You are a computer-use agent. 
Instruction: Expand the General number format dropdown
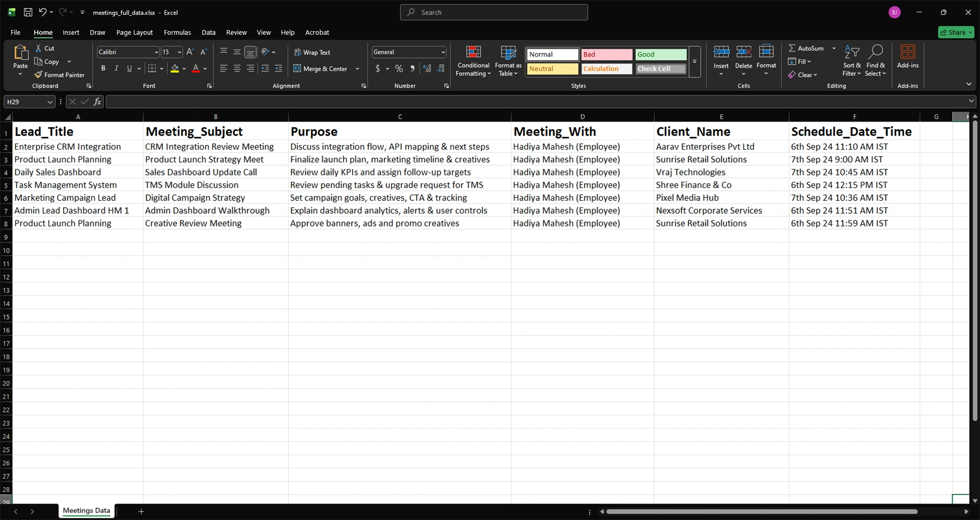click(x=443, y=52)
